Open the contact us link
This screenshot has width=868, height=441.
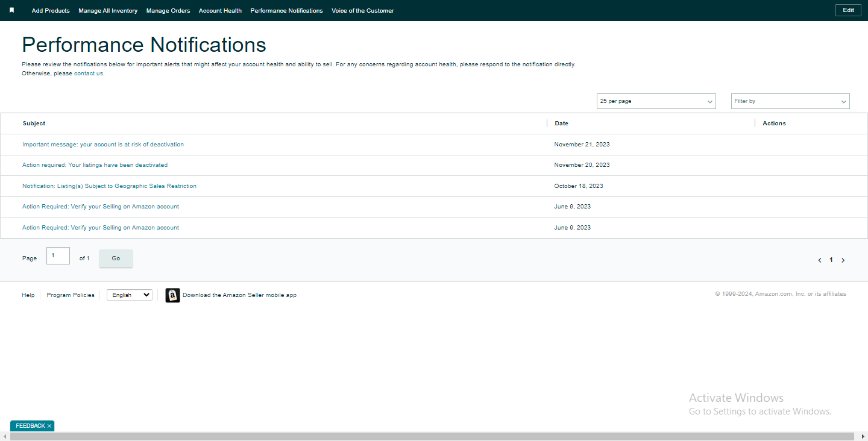[89, 73]
